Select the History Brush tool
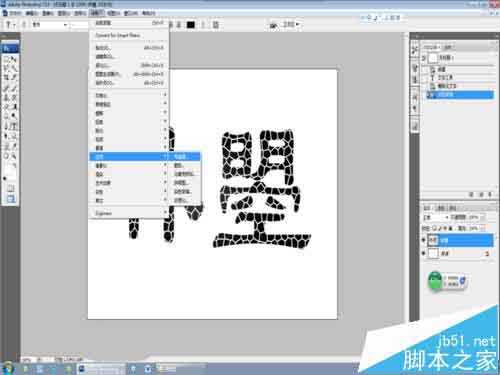Viewport: 500px width, 375px height. 14,97
